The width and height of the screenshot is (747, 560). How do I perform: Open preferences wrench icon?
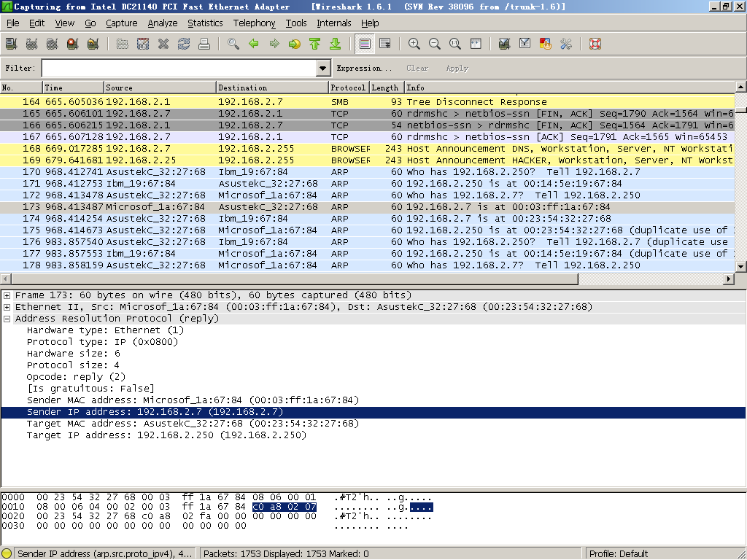(x=566, y=44)
